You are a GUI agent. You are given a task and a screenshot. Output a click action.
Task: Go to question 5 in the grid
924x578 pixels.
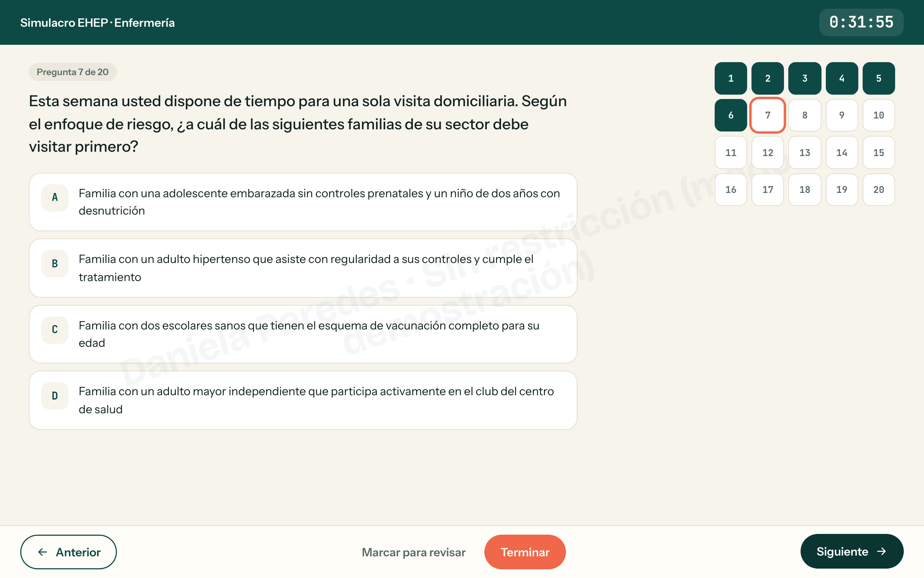[x=879, y=78]
